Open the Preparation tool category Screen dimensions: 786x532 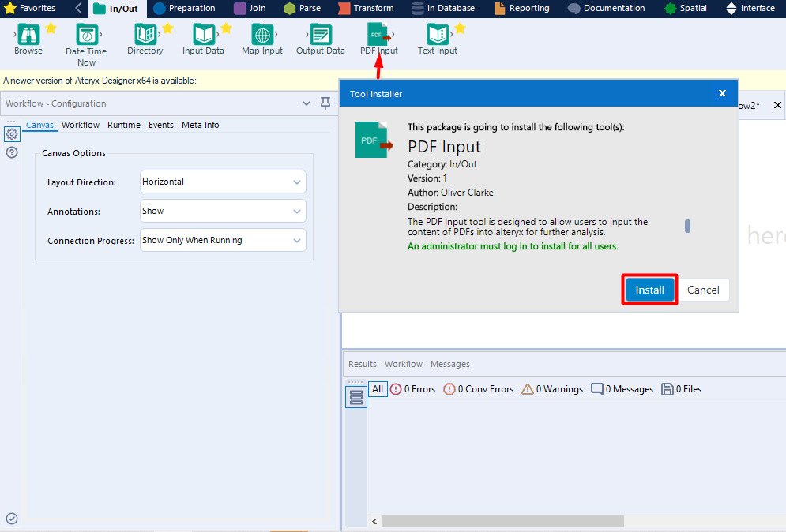click(184, 8)
